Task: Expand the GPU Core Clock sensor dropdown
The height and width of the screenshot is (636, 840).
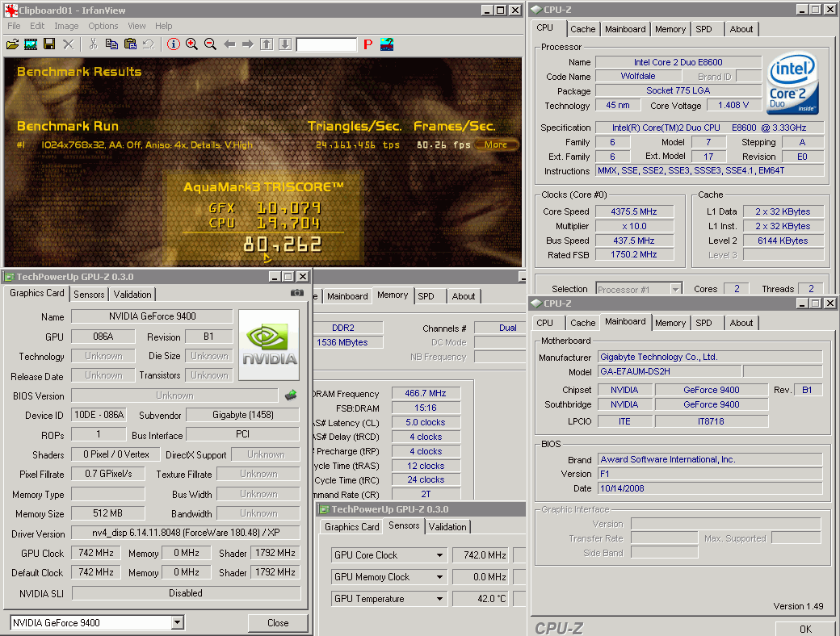Action: click(x=439, y=555)
